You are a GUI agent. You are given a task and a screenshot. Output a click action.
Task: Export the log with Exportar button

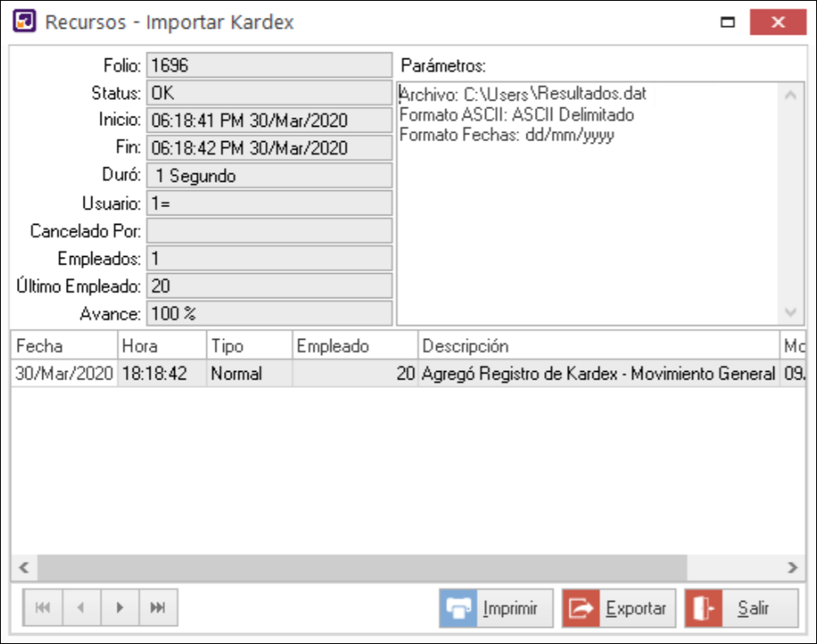618,609
